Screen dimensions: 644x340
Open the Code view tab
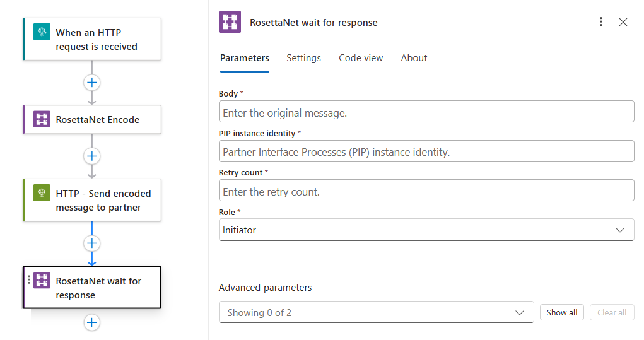(x=361, y=58)
